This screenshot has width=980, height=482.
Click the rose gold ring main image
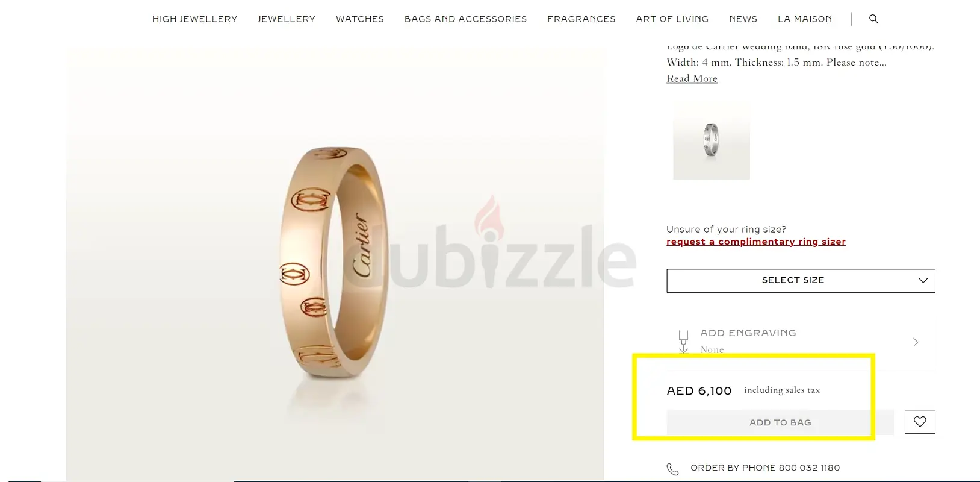335,265
